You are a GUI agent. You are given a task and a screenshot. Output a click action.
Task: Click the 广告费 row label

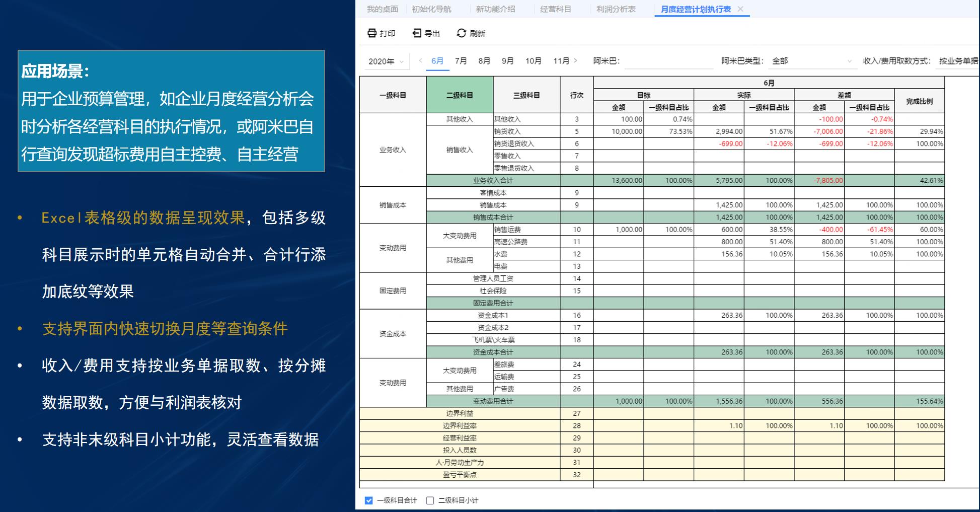[526, 389]
